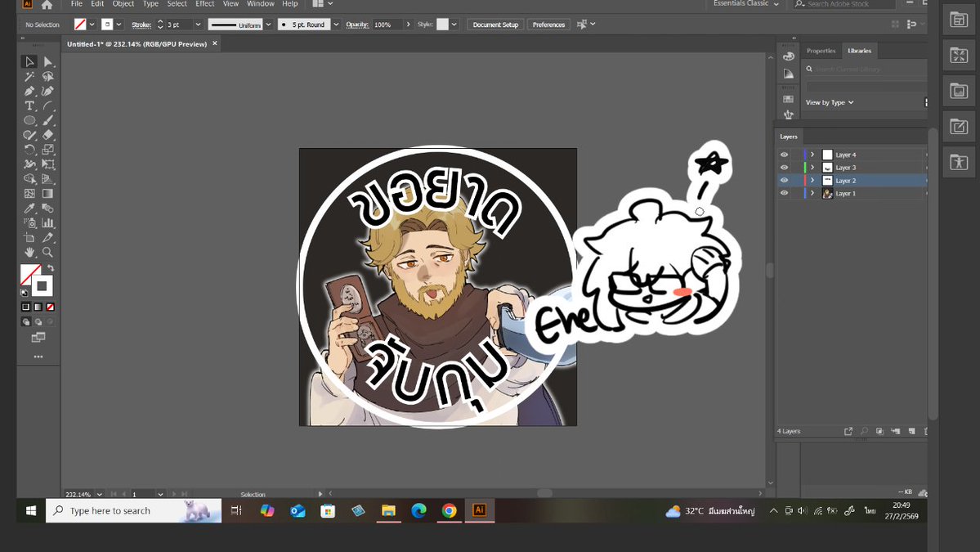
Task: Open the Swatches panel grid icon
Action: tap(789, 99)
